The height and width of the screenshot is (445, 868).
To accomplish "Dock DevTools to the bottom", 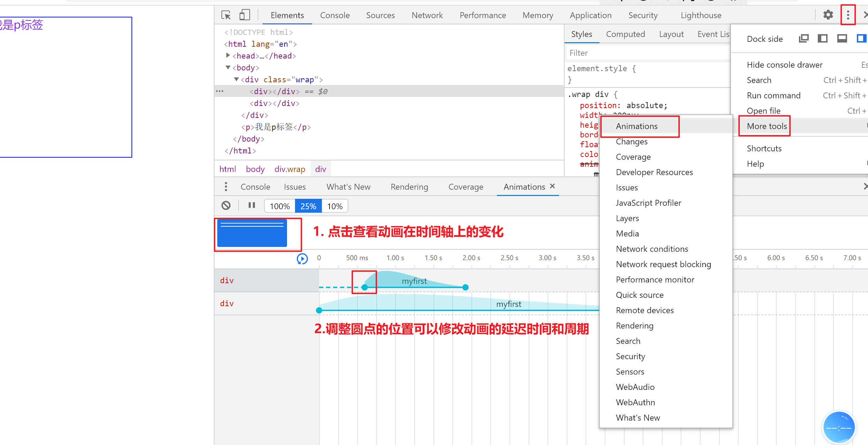I will (x=842, y=39).
